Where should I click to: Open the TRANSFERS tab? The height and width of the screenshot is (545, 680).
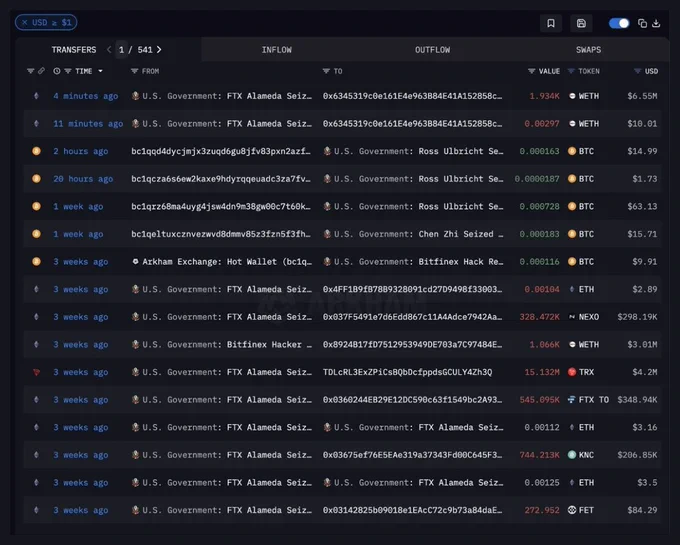(74, 50)
